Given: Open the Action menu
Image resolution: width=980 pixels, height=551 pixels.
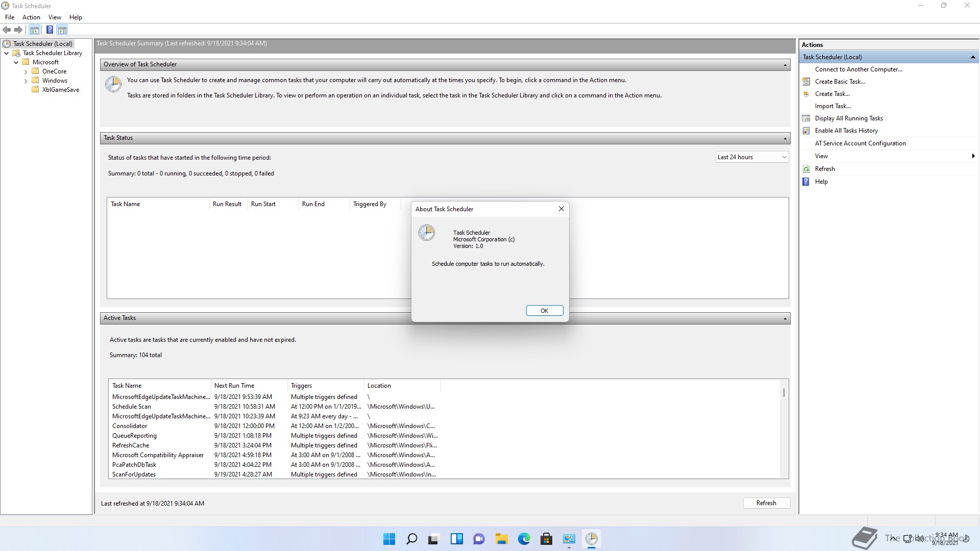Looking at the screenshot, I should 31,17.
